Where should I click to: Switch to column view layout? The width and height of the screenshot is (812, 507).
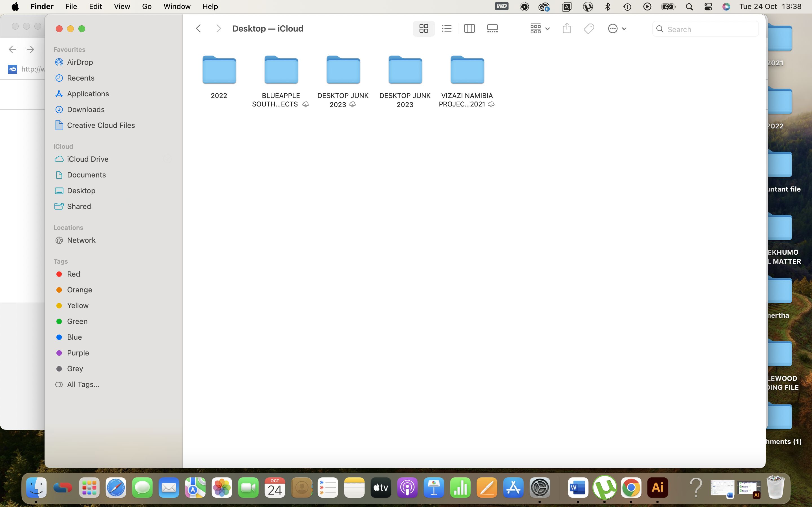click(469, 28)
